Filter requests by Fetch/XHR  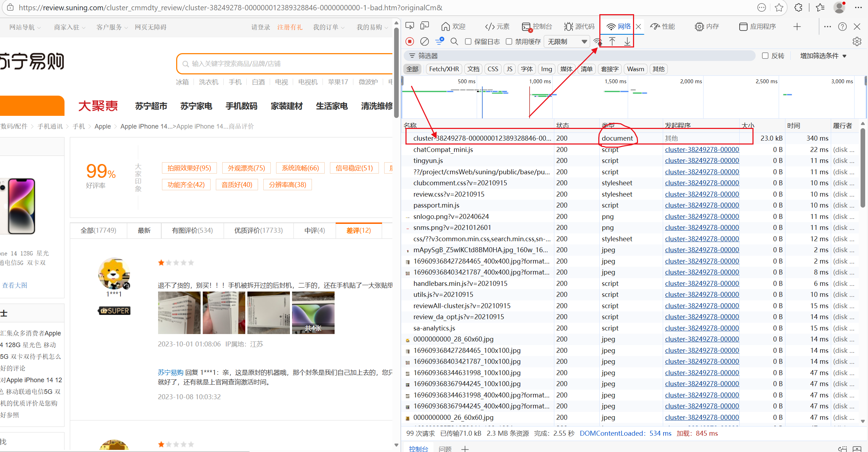click(x=444, y=69)
